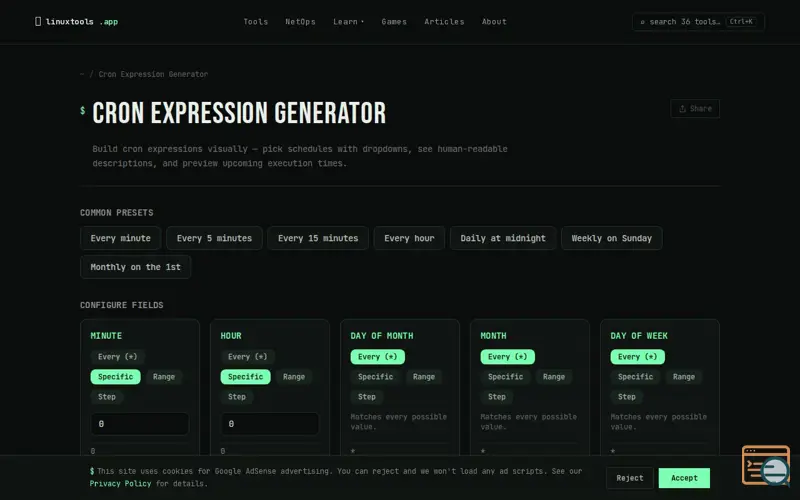Focus the search 36 tools field
800x500 pixels.
pos(698,21)
